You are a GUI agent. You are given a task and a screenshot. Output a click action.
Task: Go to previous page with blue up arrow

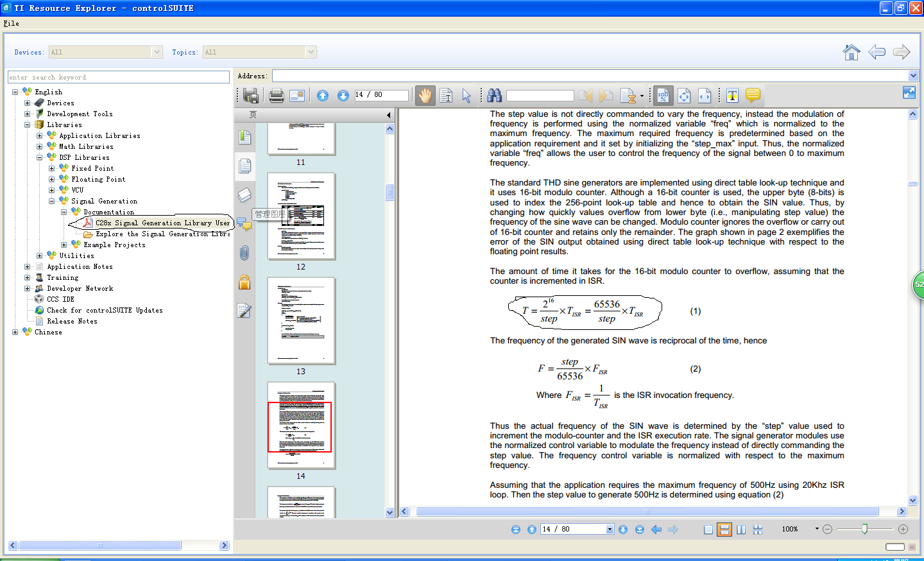pyautogui.click(x=323, y=96)
